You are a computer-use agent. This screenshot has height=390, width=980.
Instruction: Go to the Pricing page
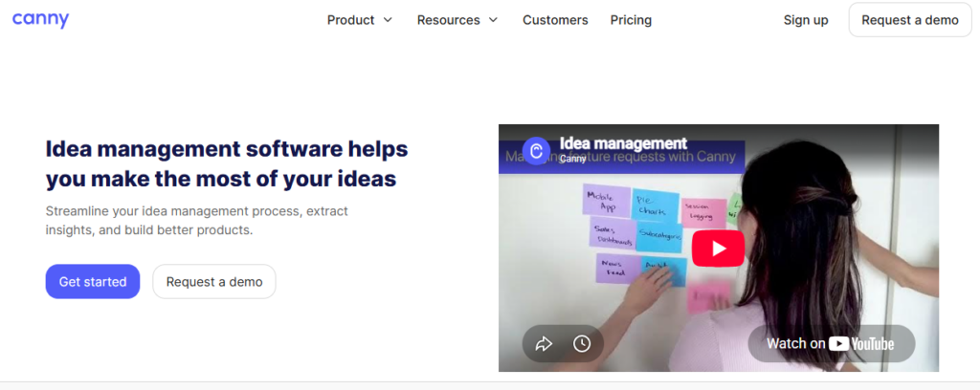pyautogui.click(x=631, y=20)
